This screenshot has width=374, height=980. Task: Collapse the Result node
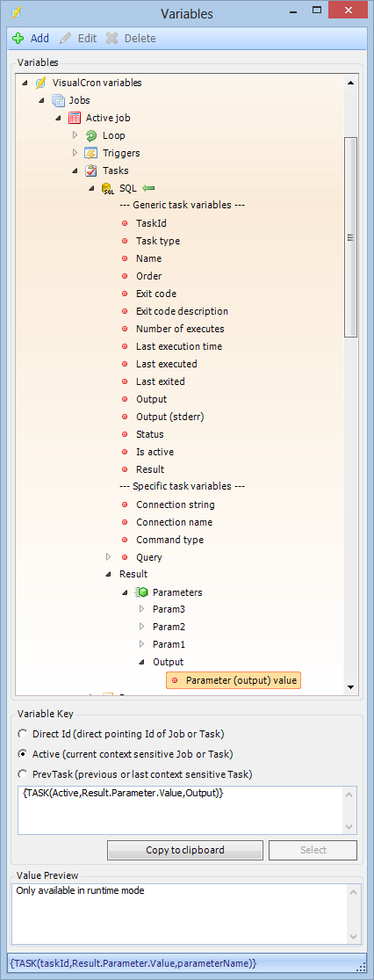coord(109,575)
